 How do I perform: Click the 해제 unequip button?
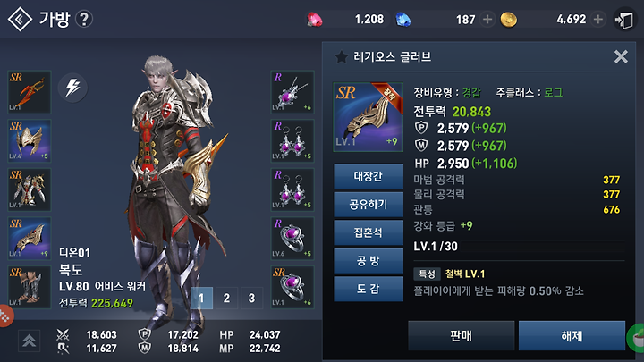572,336
